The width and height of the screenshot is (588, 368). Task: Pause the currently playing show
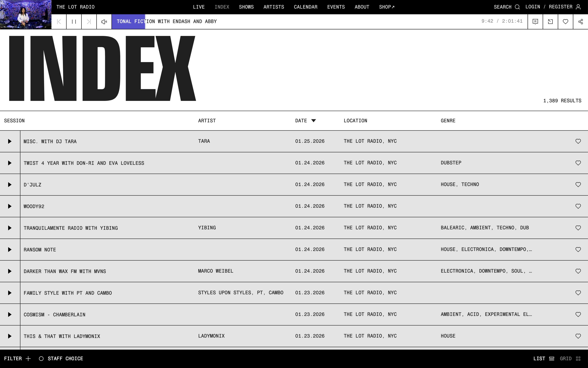click(x=74, y=22)
